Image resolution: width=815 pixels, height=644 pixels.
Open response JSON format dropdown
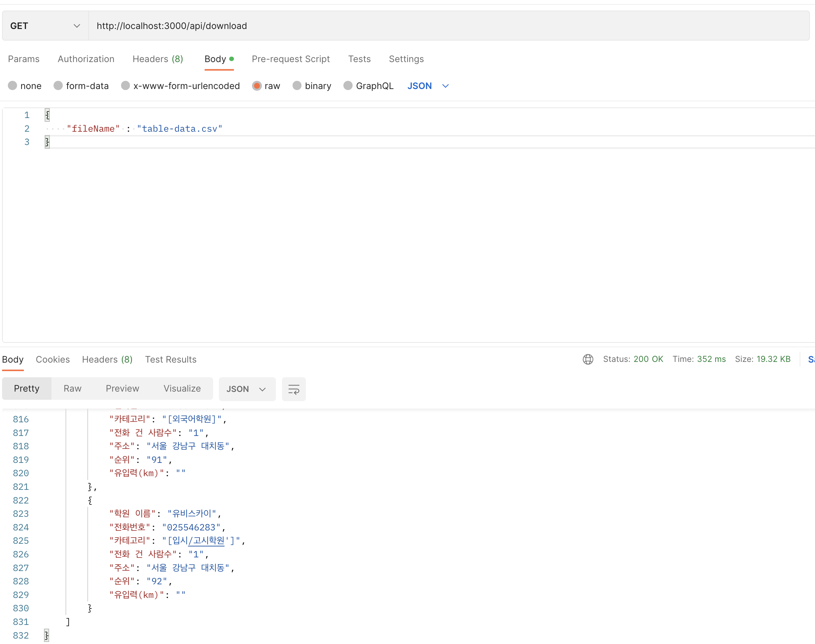[x=247, y=389]
